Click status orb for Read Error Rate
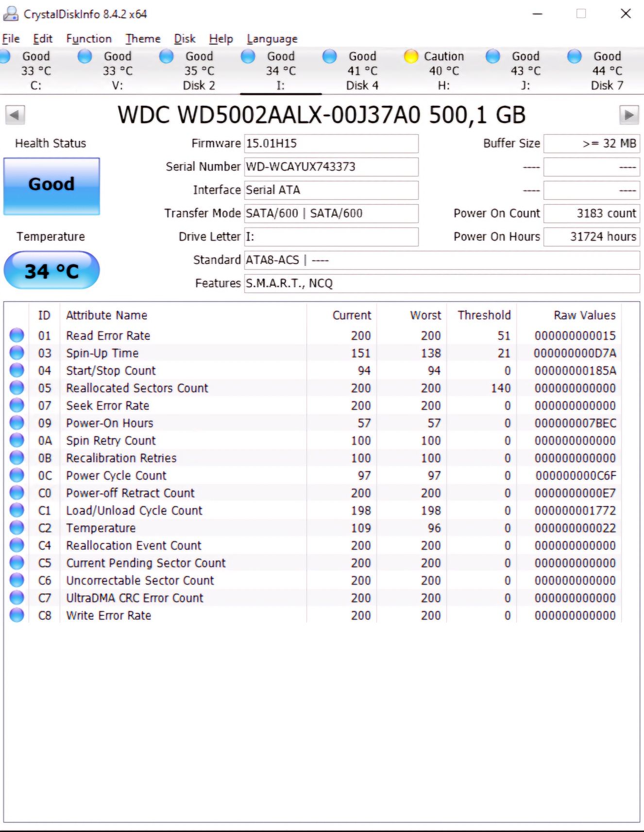The width and height of the screenshot is (644, 832). (x=17, y=335)
